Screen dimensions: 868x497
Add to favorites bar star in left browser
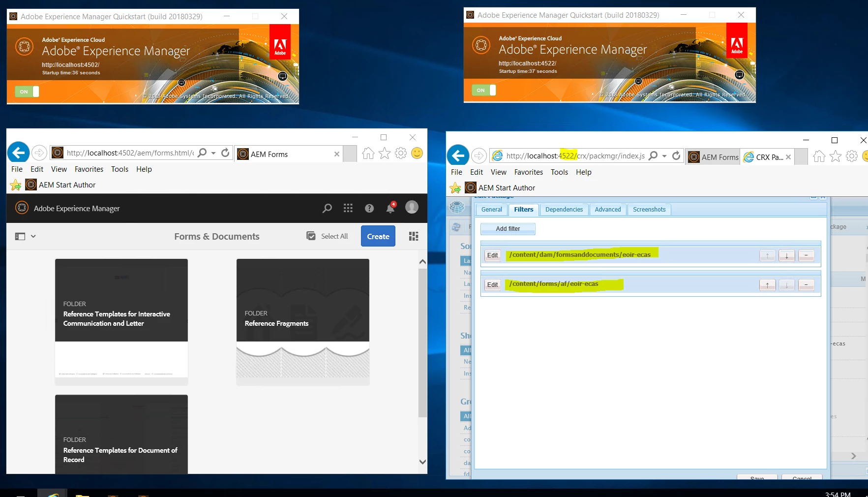point(16,185)
